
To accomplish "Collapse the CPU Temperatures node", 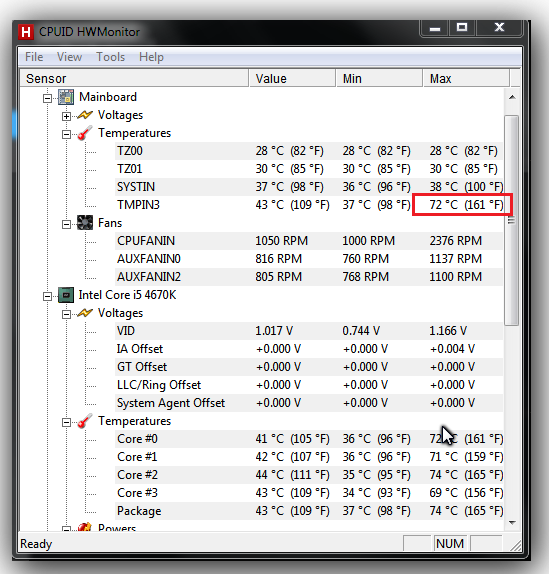I will coord(66,422).
